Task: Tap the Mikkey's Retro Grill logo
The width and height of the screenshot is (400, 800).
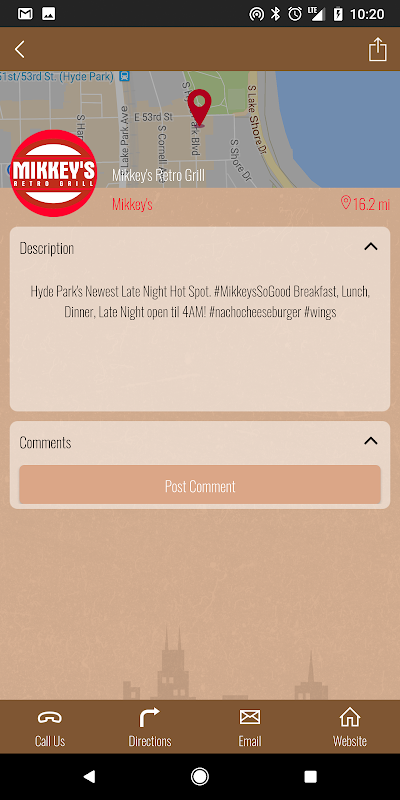Action: click(54, 173)
